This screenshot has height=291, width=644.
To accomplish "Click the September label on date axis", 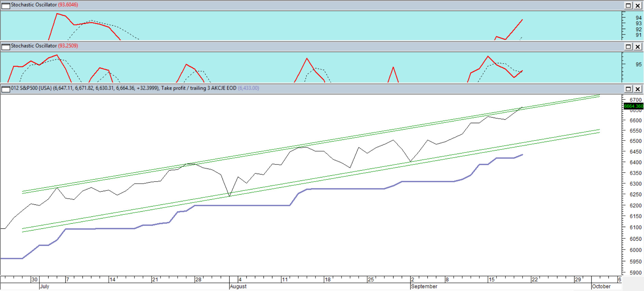I will 424,287.
